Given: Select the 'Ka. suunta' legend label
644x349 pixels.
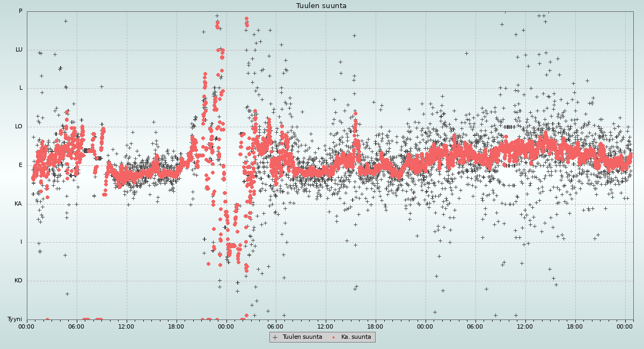Looking at the screenshot, I should point(356,337).
